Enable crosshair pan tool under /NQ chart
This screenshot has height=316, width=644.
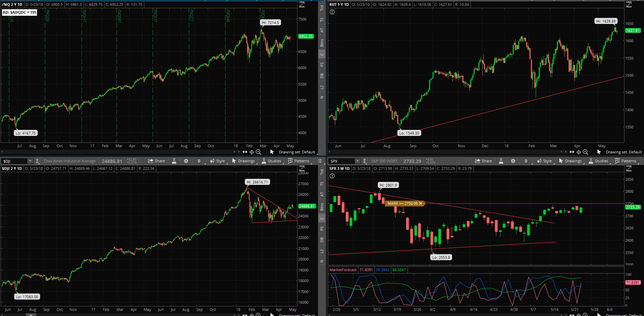(252, 152)
